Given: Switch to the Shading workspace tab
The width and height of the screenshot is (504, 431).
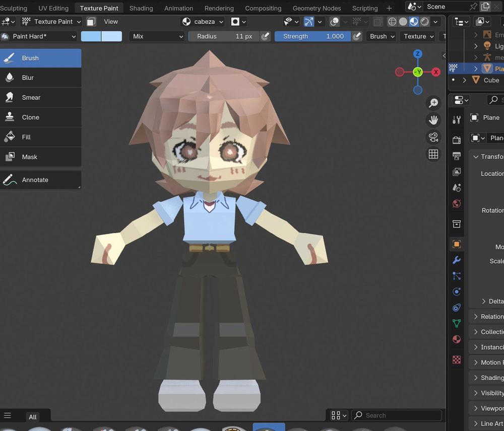Looking at the screenshot, I should [141, 9].
